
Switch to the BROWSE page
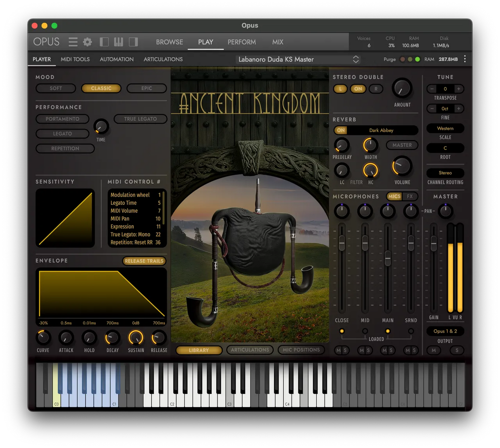click(x=170, y=42)
